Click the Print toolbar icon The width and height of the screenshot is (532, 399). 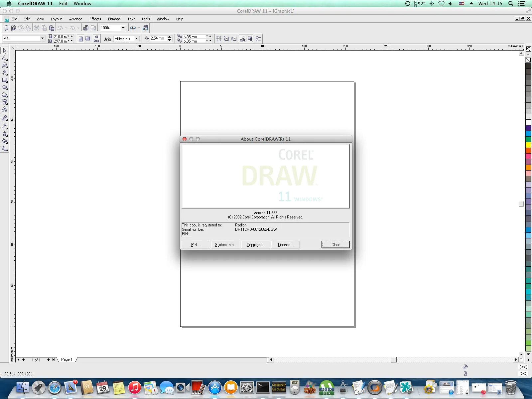(x=28, y=28)
